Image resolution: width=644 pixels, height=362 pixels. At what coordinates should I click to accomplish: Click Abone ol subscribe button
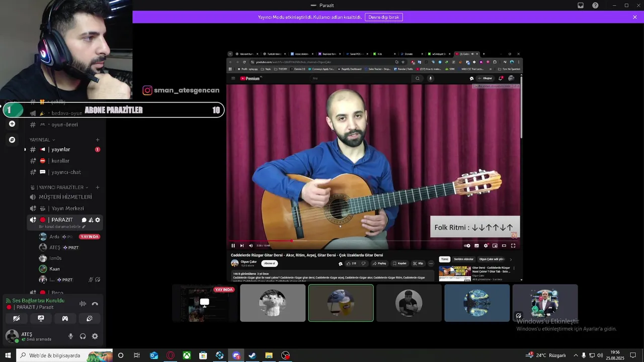point(270,263)
